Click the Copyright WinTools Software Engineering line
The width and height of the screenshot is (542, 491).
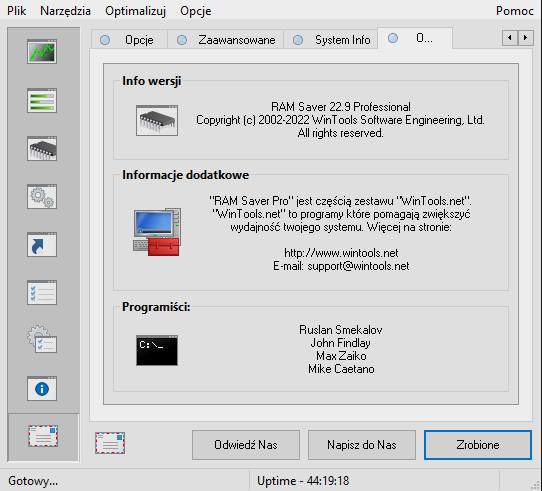coord(340,120)
